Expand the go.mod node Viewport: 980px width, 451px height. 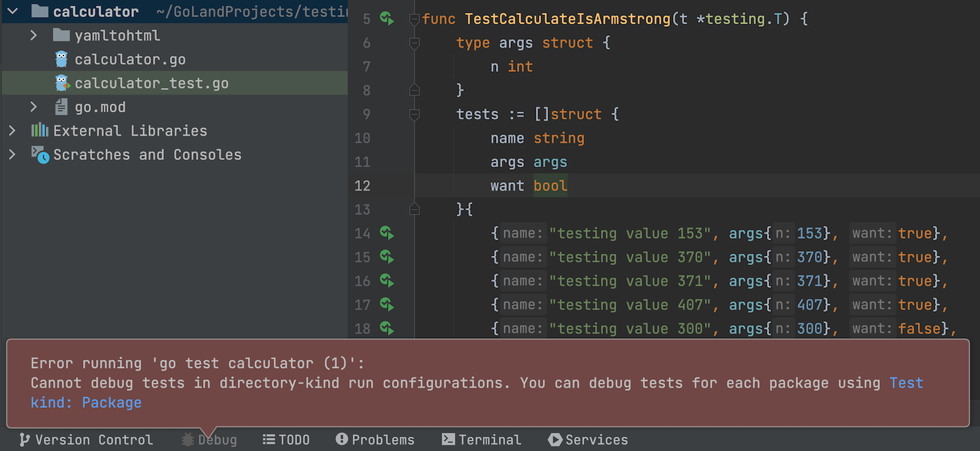pos(34,107)
